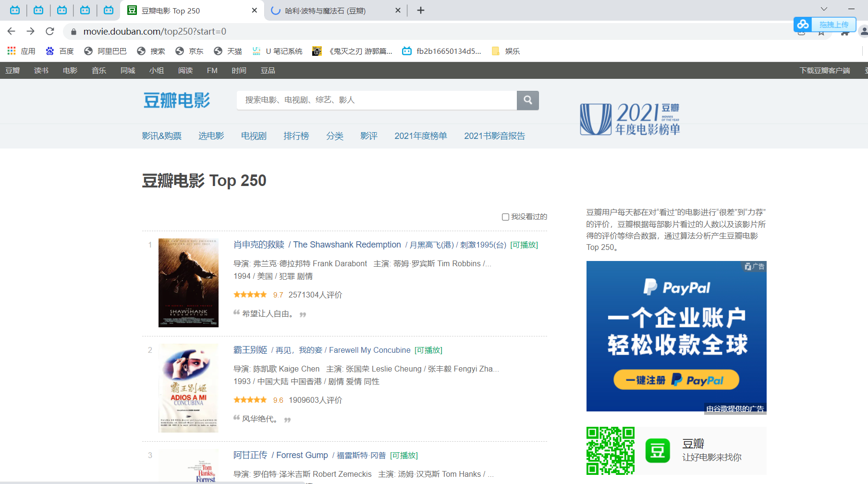Click the site lock icon in address bar
This screenshot has height=484, width=868.
pyautogui.click(x=73, y=32)
